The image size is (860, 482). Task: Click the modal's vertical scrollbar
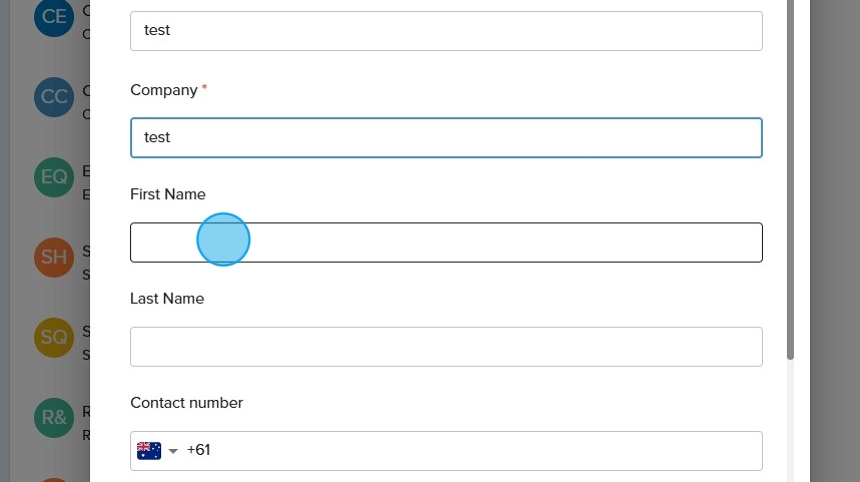(x=790, y=180)
